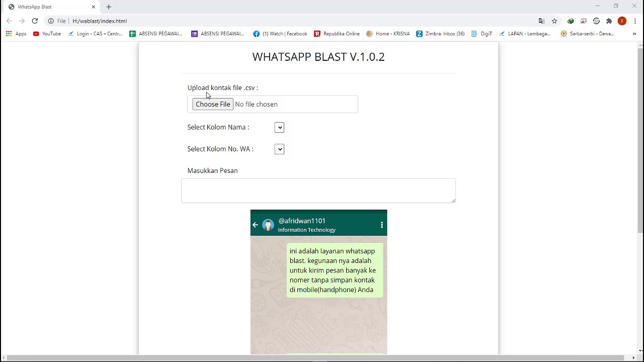The image size is (644, 362).
Task: Click the profile avatar in WhatsApp preview
Action: click(x=268, y=225)
